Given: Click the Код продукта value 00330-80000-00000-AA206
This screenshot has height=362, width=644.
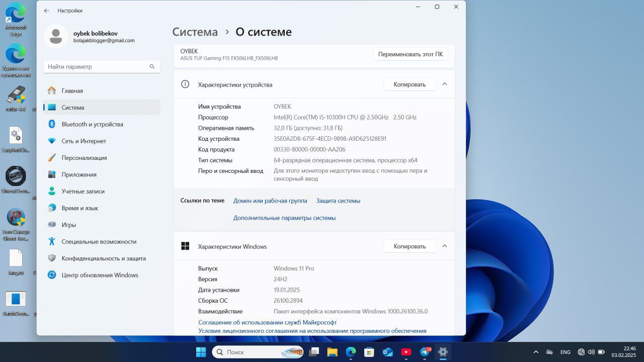Looking at the screenshot, I should (309, 149).
